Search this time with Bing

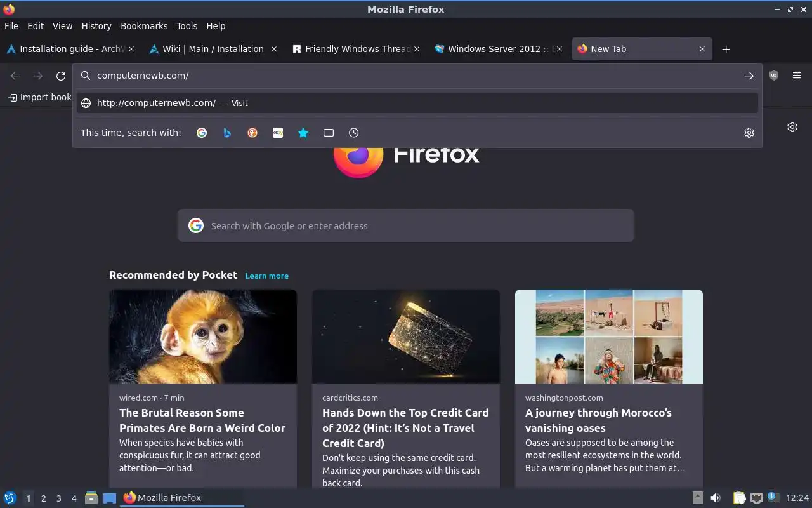[227, 133]
